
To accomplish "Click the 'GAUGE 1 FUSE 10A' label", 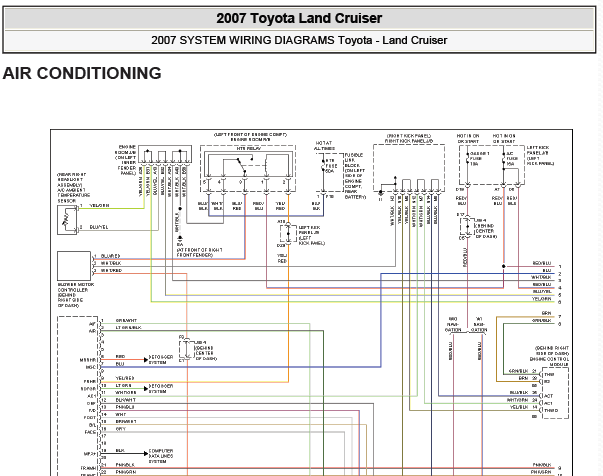I will tap(479, 158).
